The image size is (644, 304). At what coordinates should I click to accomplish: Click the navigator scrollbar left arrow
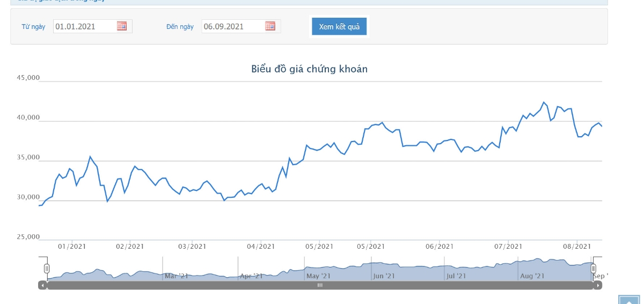coord(42,285)
